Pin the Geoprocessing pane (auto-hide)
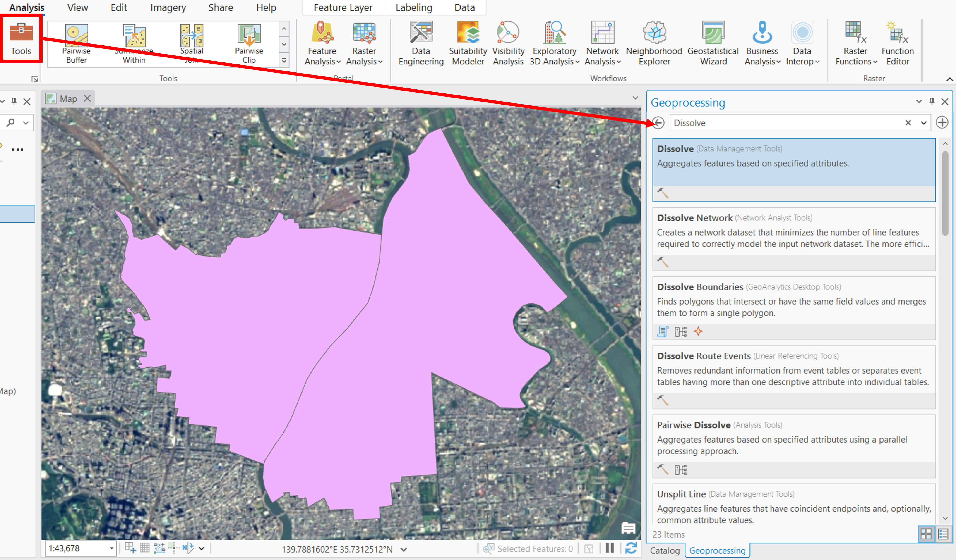Viewport: 956px width, 560px height. [932, 101]
